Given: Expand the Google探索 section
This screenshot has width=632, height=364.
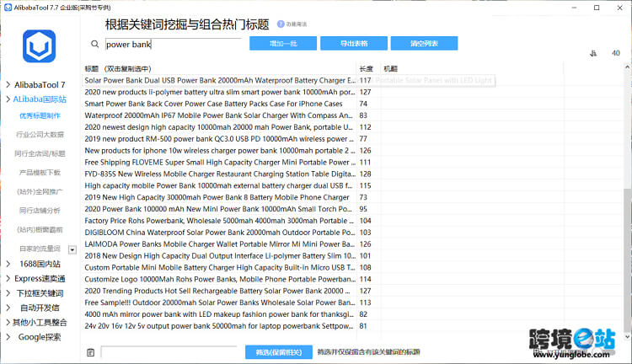Looking at the screenshot, I should pyautogui.click(x=8, y=337).
